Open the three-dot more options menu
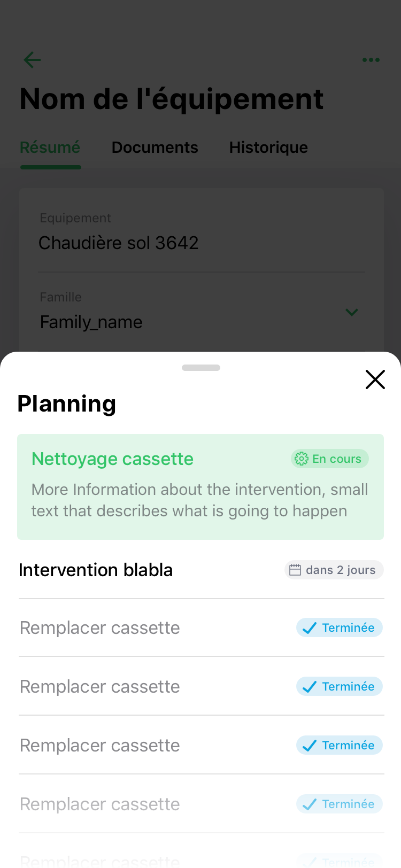The height and width of the screenshot is (868, 401). 371,60
